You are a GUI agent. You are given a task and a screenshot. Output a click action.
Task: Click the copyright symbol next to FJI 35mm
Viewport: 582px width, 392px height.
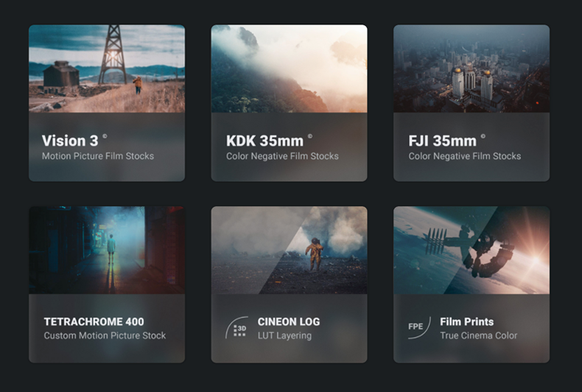pyautogui.click(x=483, y=136)
